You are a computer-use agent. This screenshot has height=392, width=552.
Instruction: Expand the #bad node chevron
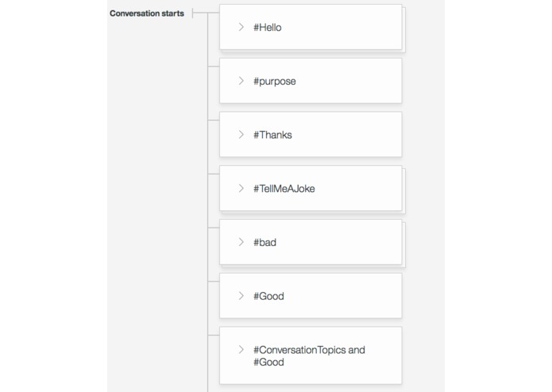pos(241,242)
